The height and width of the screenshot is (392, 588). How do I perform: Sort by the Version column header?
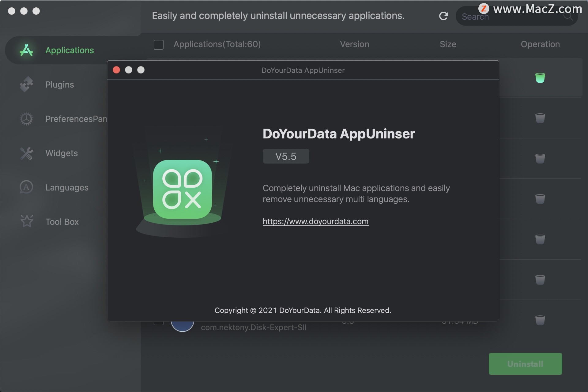[x=355, y=44]
